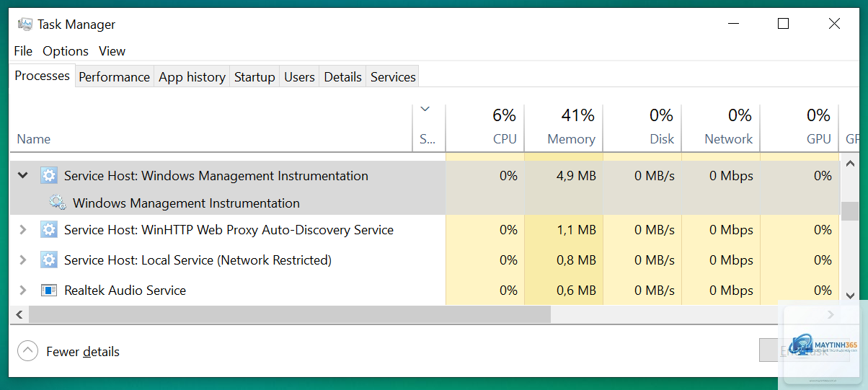This screenshot has width=868, height=390.
Task: Click the WinHTTP Web Proxy Auto-Discovery gear icon
Action: pyautogui.click(x=48, y=230)
